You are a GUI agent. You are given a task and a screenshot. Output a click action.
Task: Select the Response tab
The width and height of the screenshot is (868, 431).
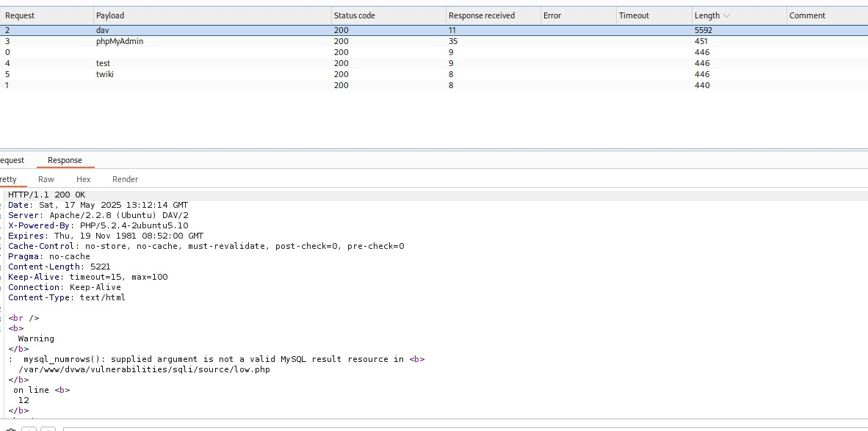(65, 160)
